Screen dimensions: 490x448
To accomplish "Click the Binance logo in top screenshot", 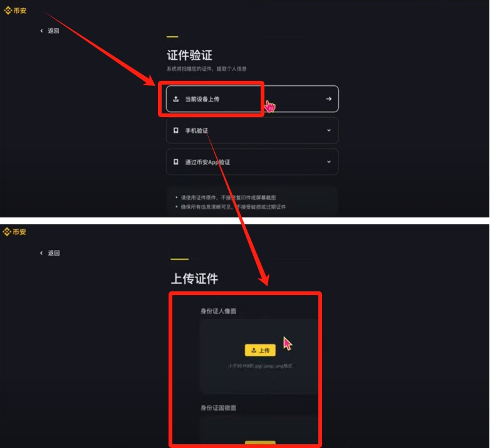I will [x=15, y=11].
